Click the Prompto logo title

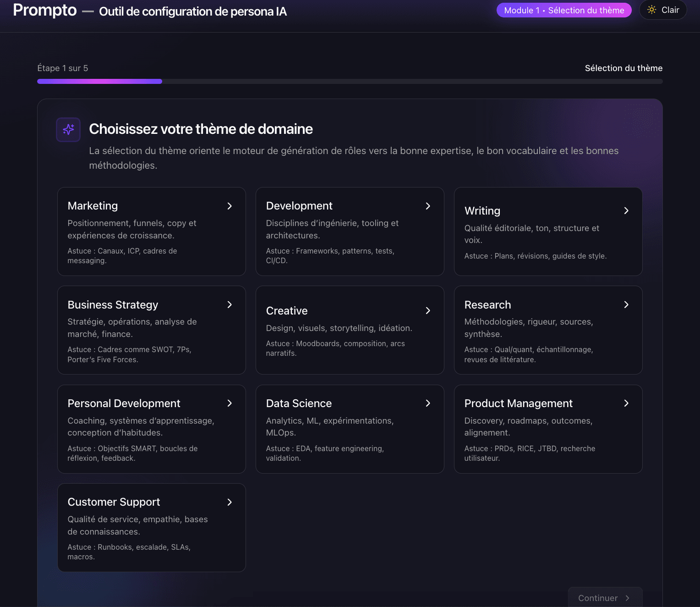pyautogui.click(x=45, y=10)
